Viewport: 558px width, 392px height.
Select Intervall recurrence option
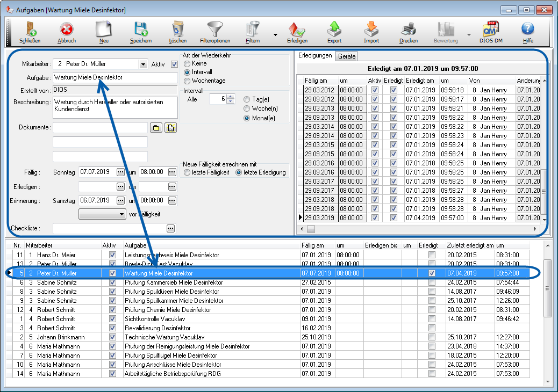pyautogui.click(x=187, y=72)
